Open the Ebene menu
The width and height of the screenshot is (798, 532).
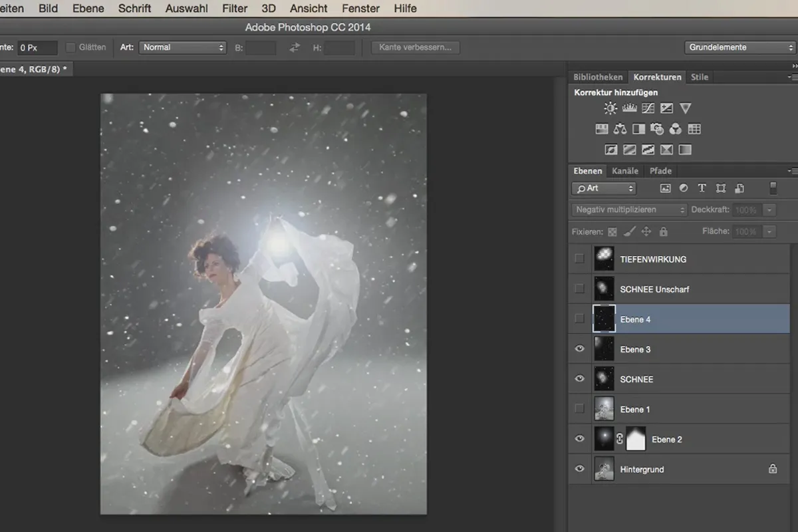click(x=88, y=9)
